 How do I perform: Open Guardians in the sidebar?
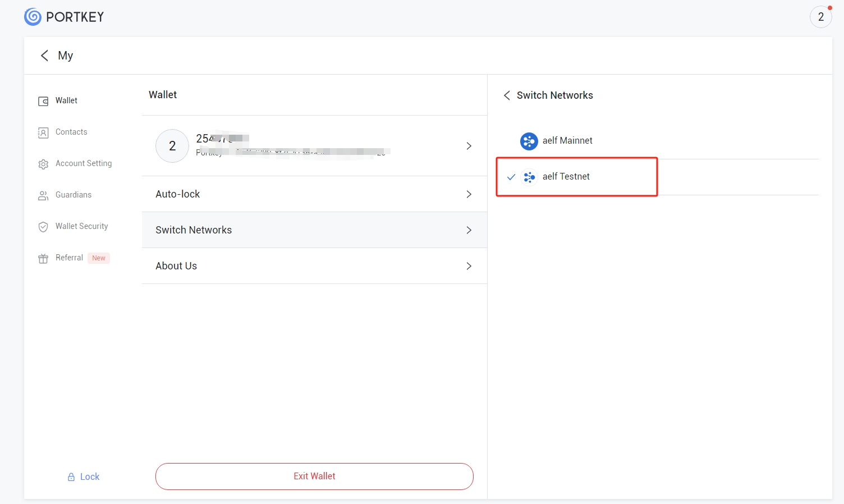(x=74, y=195)
